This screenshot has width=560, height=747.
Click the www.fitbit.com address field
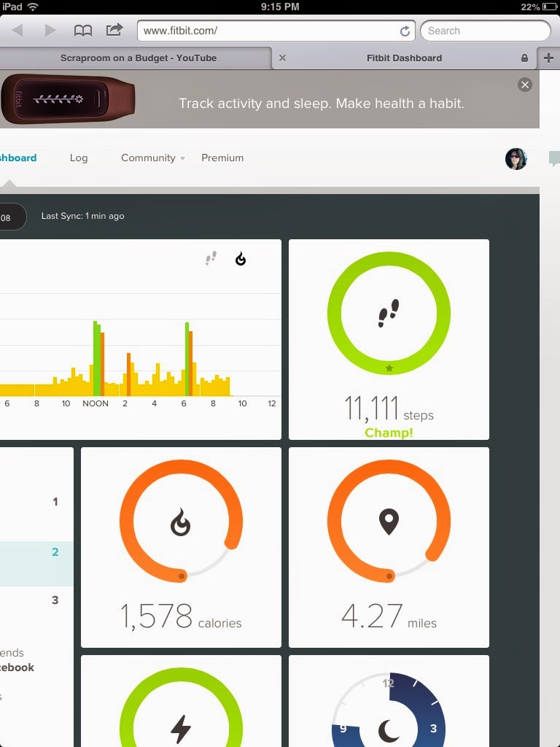(276, 31)
